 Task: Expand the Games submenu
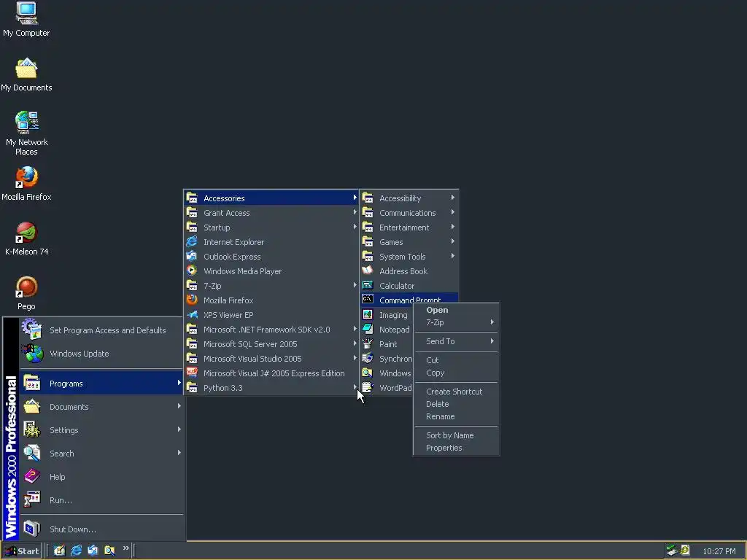pyautogui.click(x=409, y=242)
